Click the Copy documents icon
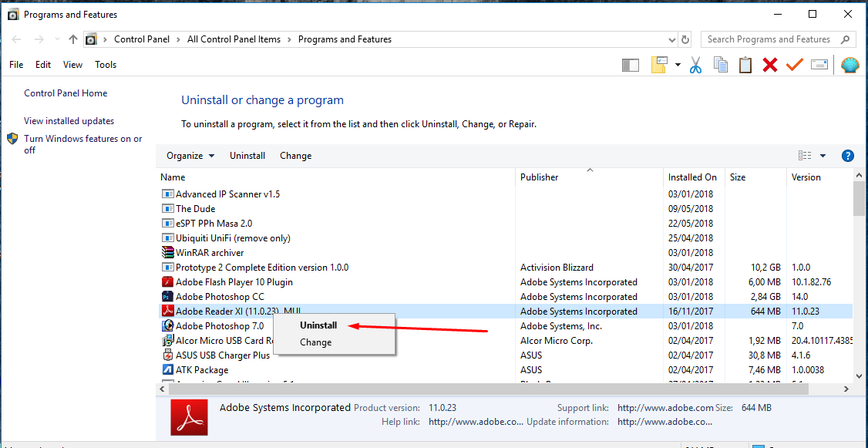868x448 pixels. (721, 65)
